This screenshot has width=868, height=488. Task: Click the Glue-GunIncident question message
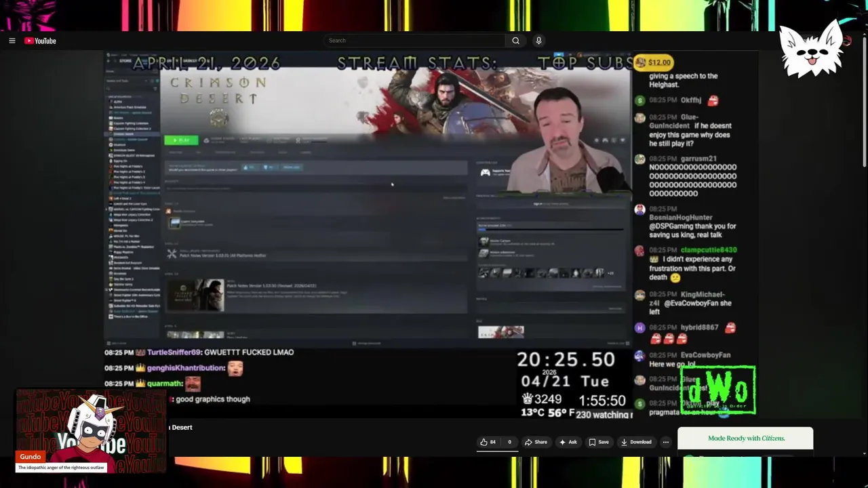685,130
